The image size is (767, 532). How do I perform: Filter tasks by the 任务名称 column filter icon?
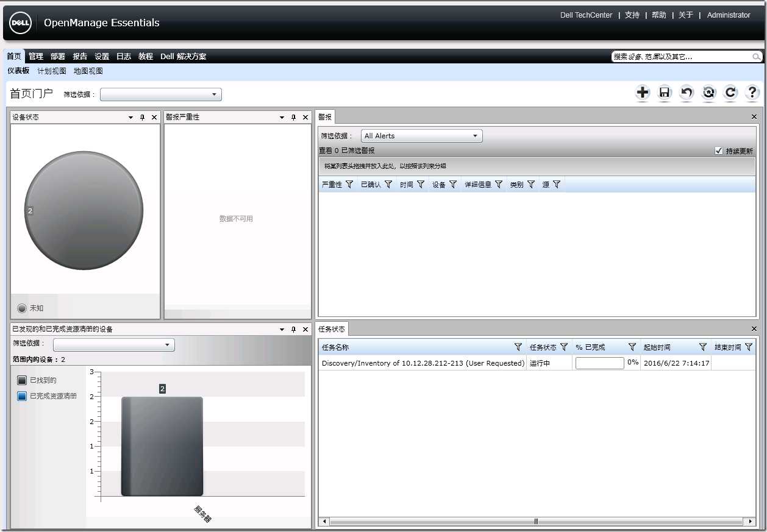pyautogui.click(x=518, y=347)
